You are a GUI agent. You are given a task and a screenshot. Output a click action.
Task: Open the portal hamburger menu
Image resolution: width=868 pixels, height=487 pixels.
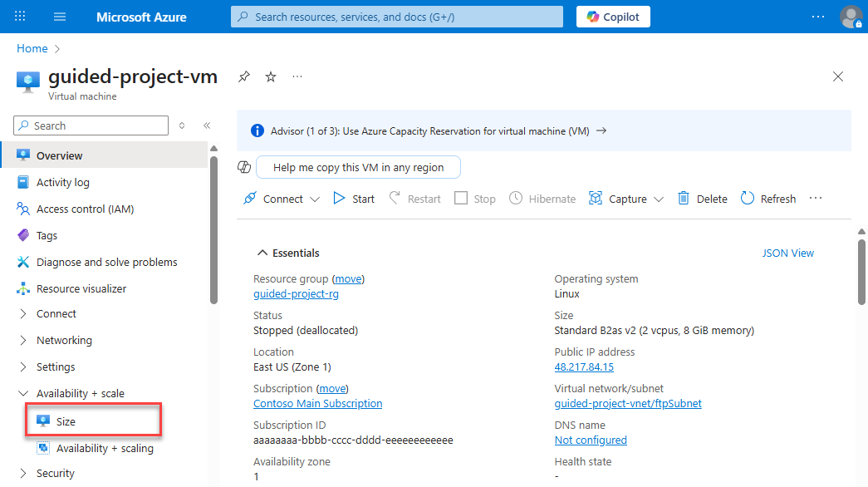[x=60, y=17]
